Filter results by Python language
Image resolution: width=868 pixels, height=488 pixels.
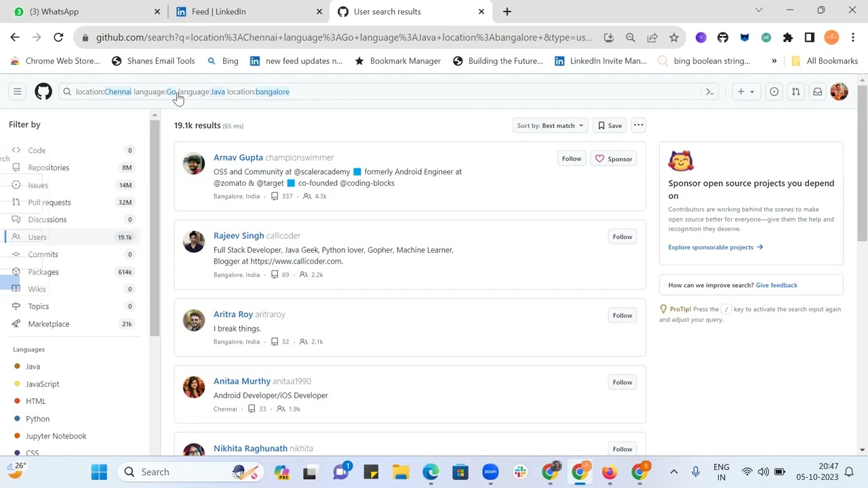point(37,419)
